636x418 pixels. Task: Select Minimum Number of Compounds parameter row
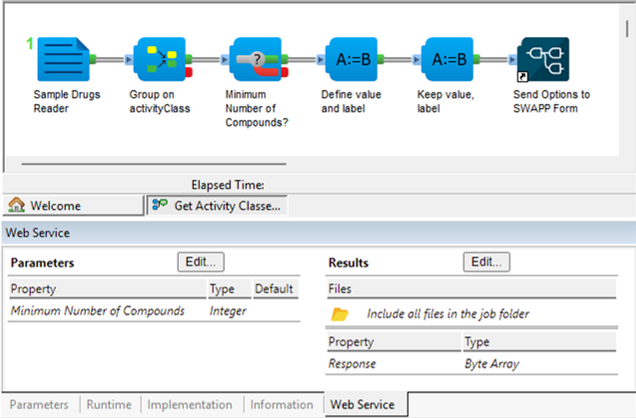coord(154,311)
